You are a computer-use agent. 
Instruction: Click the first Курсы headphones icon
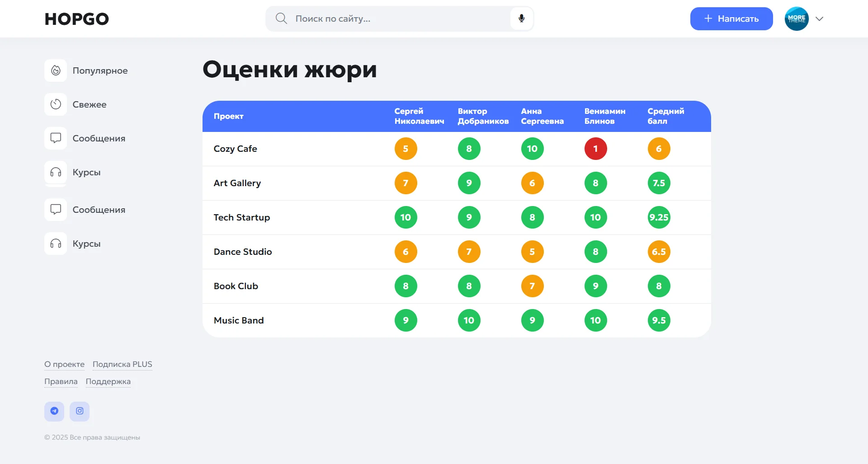56,172
